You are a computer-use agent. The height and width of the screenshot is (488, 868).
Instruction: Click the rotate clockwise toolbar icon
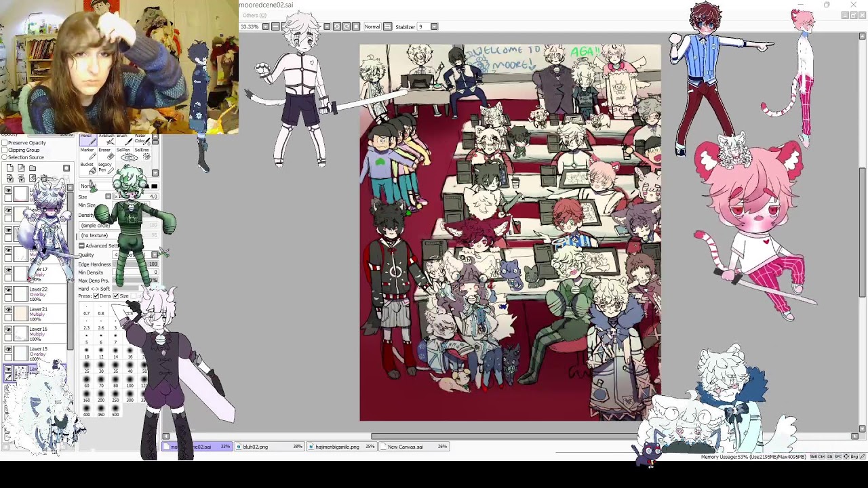coord(347,26)
